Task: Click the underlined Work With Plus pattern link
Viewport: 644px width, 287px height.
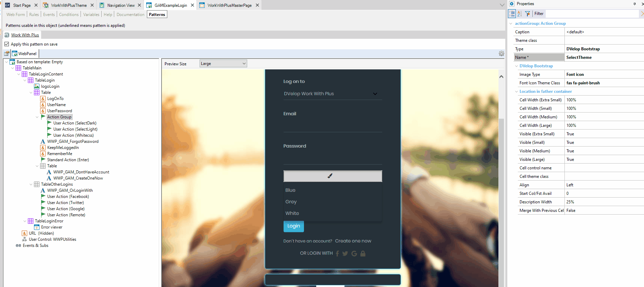Action: pos(25,35)
